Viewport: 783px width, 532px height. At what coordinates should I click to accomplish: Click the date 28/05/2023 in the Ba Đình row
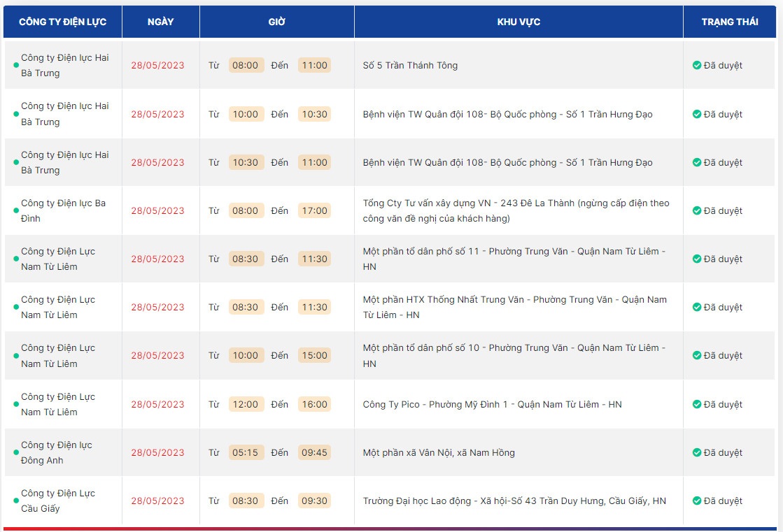(x=157, y=210)
